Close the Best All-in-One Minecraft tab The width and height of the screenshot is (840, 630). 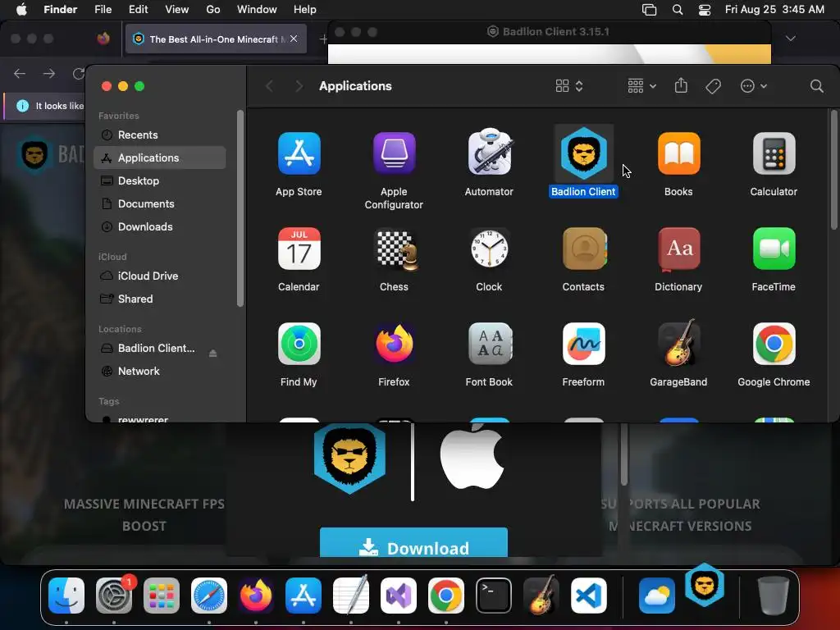coord(294,39)
